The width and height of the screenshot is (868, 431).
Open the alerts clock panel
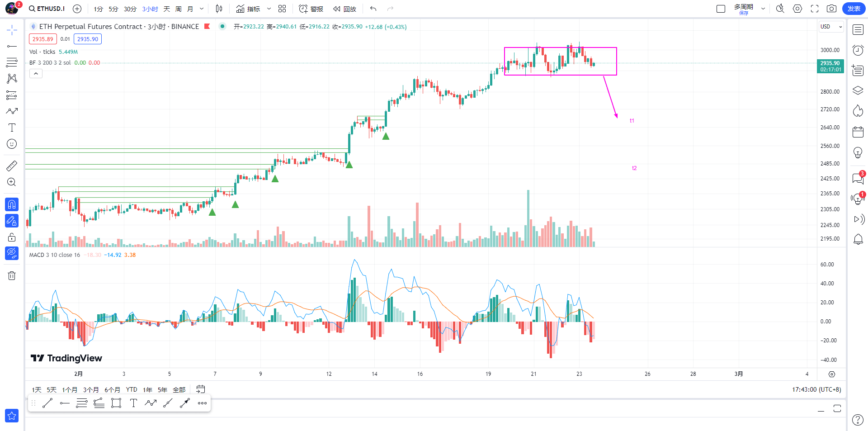[x=858, y=50]
